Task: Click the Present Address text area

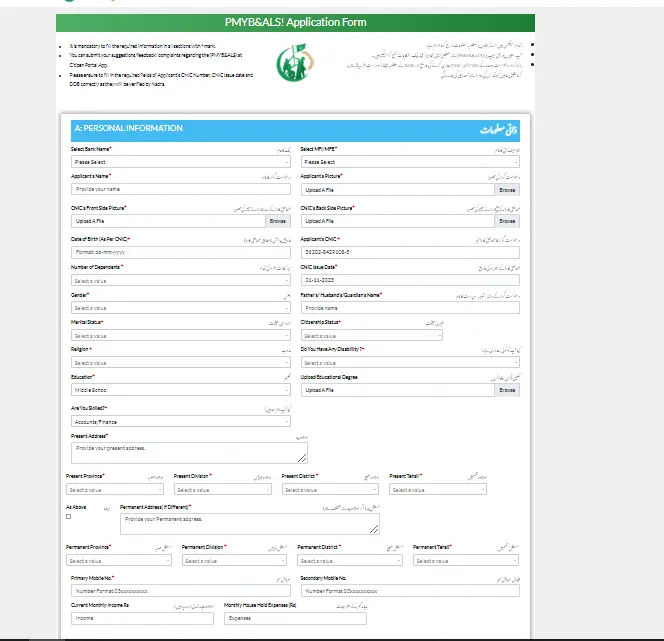Action: coord(189,453)
